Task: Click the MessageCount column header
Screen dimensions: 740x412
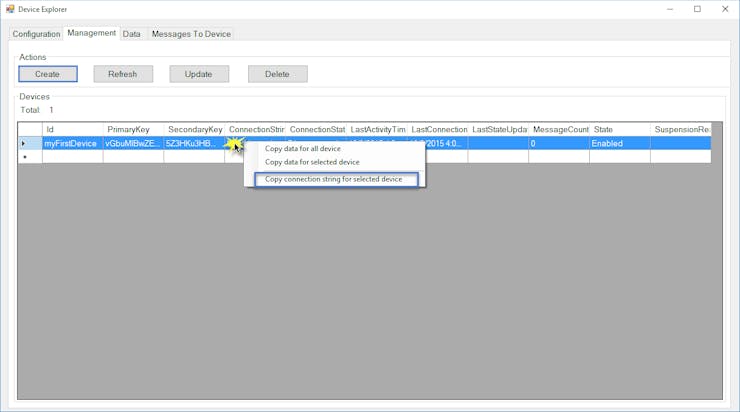Action: point(560,129)
